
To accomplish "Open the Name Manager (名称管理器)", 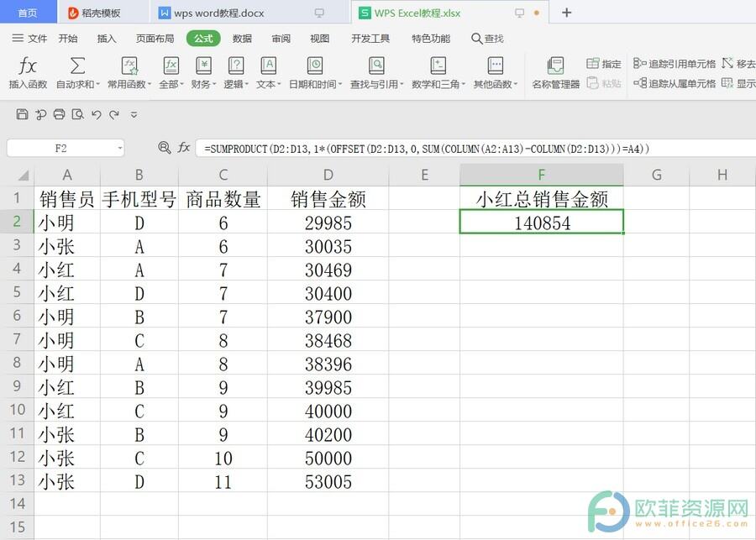I will click(x=555, y=73).
